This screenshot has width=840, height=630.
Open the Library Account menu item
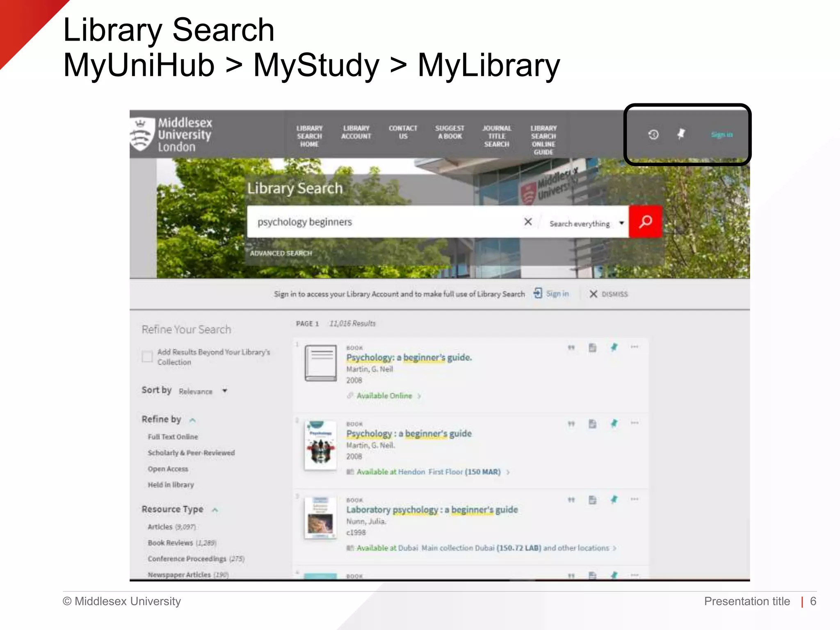click(x=356, y=132)
